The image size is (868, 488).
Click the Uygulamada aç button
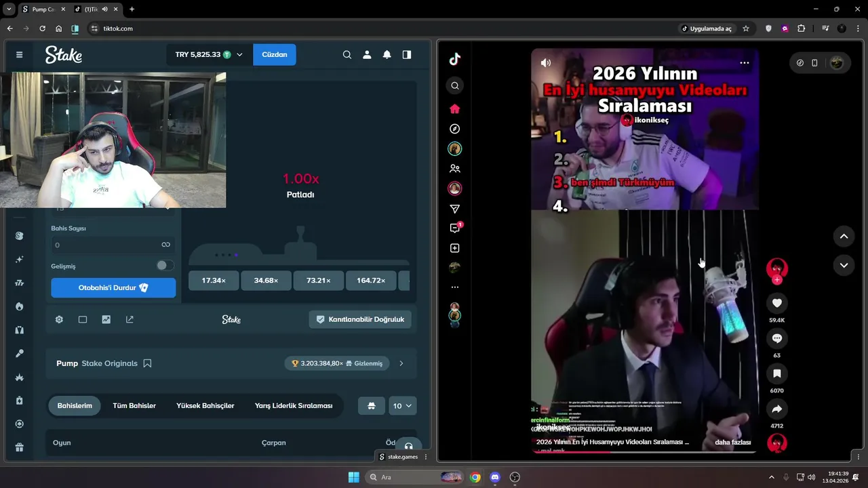(x=707, y=28)
